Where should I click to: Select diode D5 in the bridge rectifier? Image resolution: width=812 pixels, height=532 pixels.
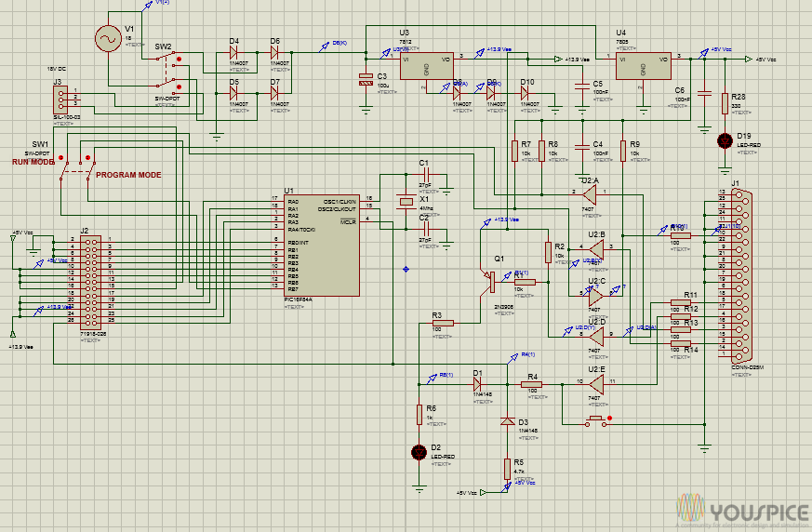pos(233,93)
